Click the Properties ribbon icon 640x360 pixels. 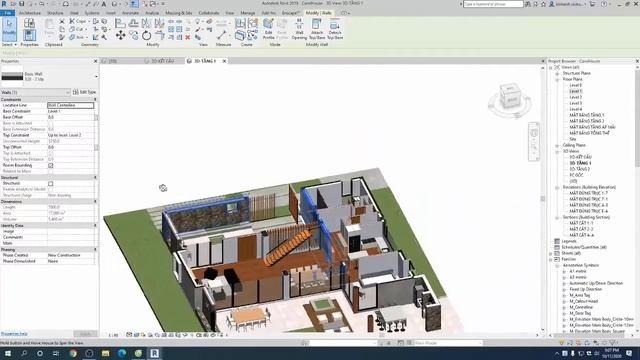(29, 36)
